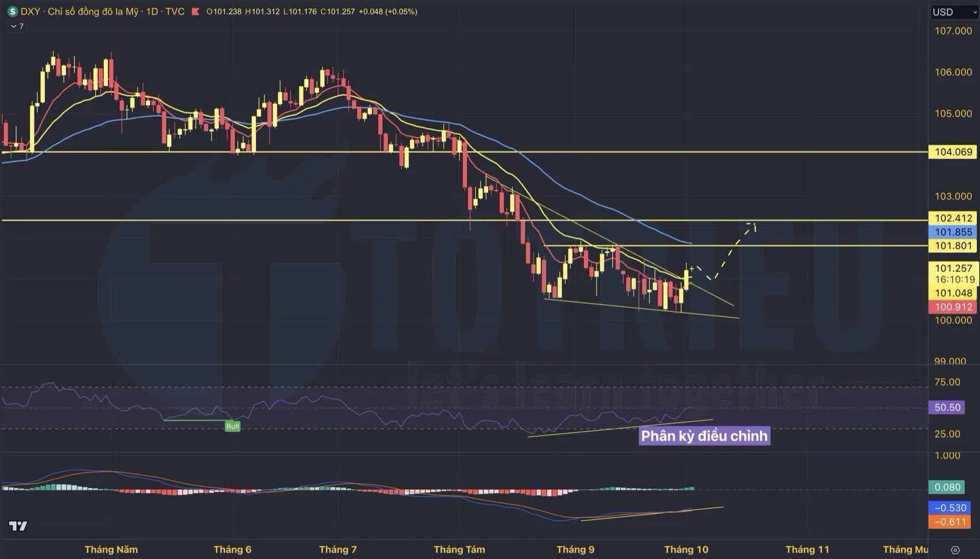Click the 25.00 RSI scale label
Viewport: 980px width, 559px height.
pos(947,434)
